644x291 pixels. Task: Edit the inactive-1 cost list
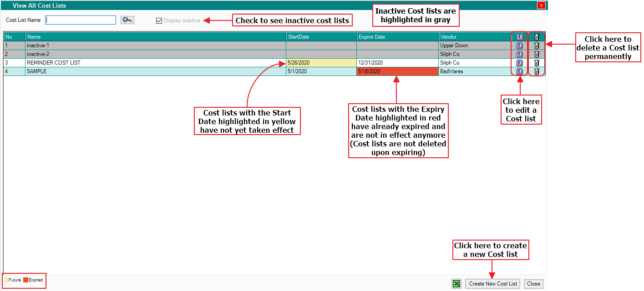tap(519, 45)
